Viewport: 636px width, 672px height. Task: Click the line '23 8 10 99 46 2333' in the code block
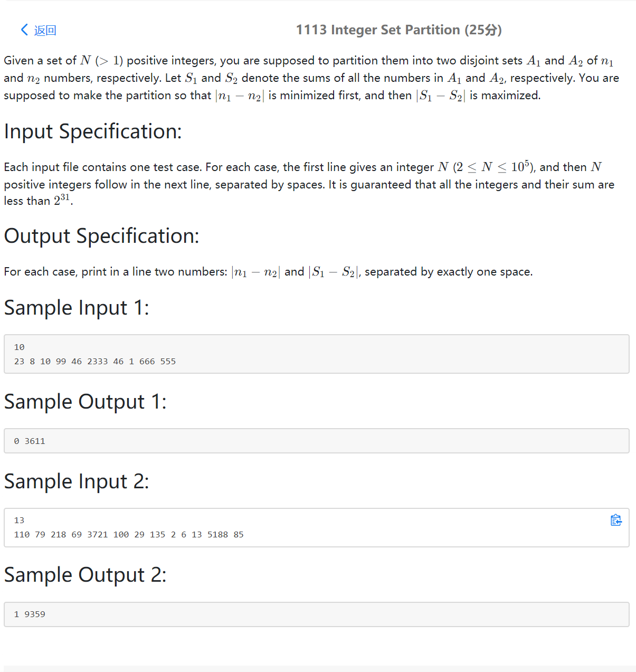95,362
